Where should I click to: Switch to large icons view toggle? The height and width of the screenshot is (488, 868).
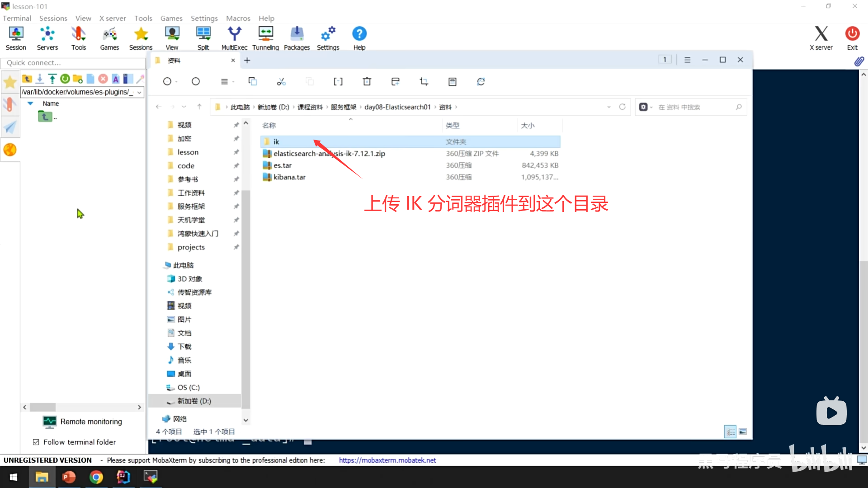coord(743,432)
